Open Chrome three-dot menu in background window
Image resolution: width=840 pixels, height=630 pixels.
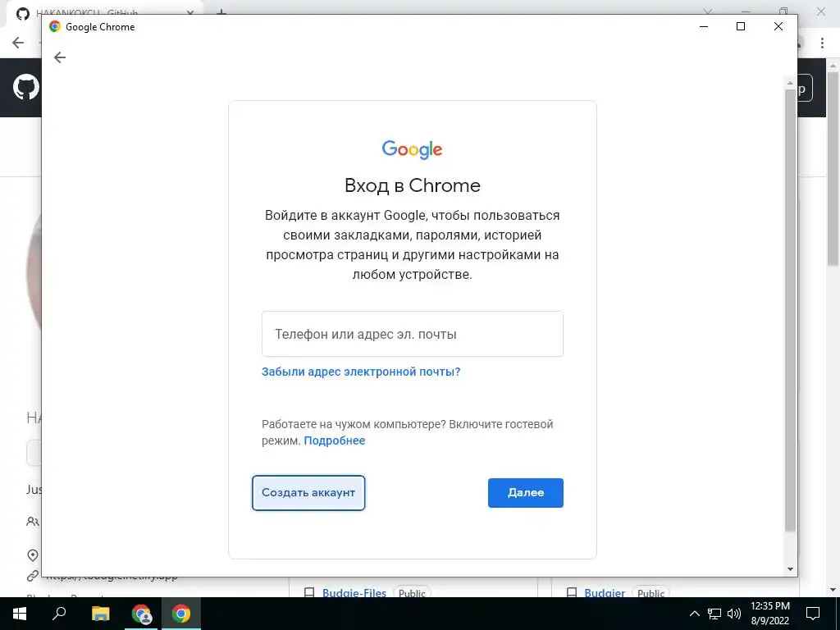click(822, 43)
